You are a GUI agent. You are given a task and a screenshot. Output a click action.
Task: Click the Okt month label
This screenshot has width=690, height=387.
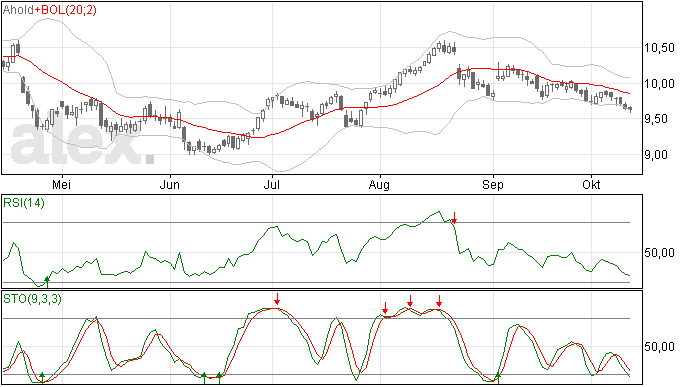[591, 184]
